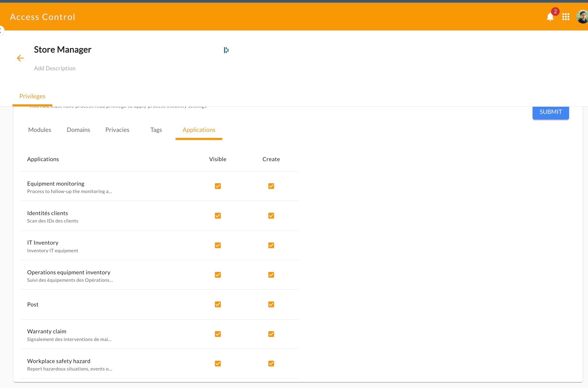The image size is (588, 388).
Task: Go back with the orange arrow
Action: click(20, 58)
